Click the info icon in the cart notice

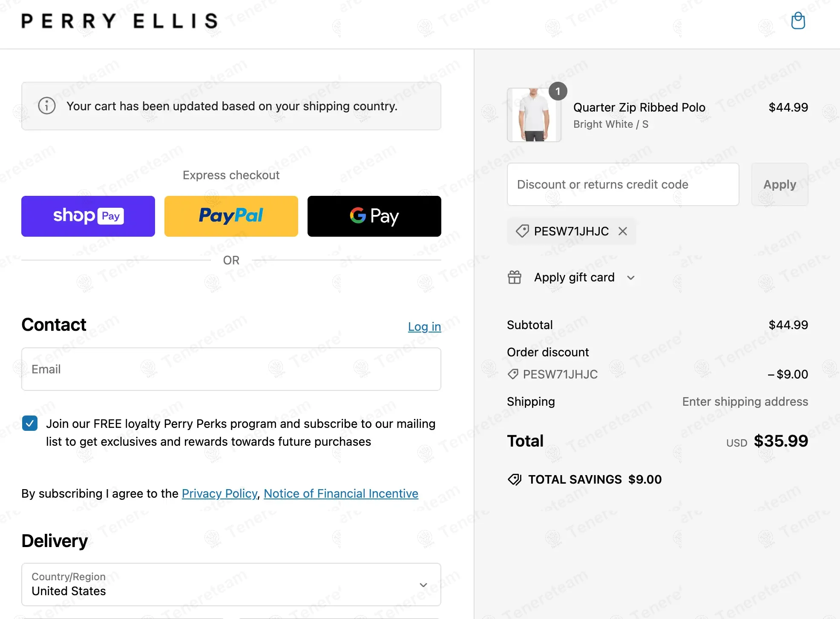click(47, 106)
